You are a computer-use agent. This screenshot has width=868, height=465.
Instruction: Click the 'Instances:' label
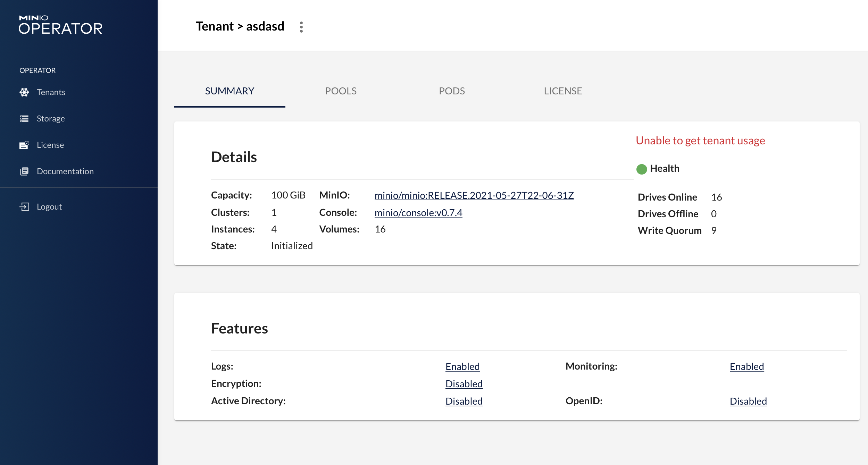(233, 229)
